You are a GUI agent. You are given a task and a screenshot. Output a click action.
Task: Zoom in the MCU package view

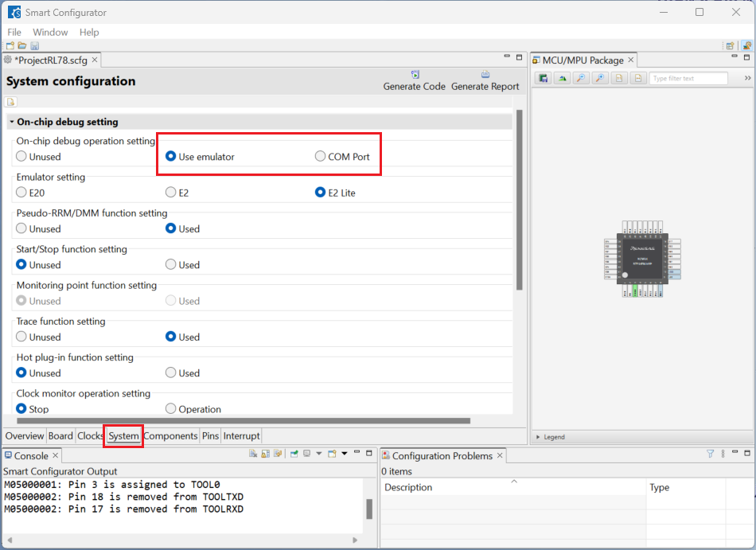(600, 78)
